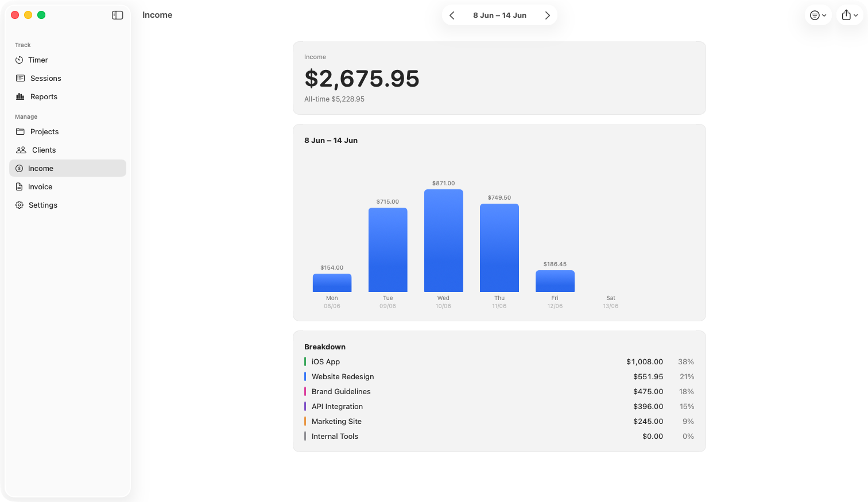The image size is (868, 502).
Task: Click the All-time $5,228.95 text
Action: 334,99
